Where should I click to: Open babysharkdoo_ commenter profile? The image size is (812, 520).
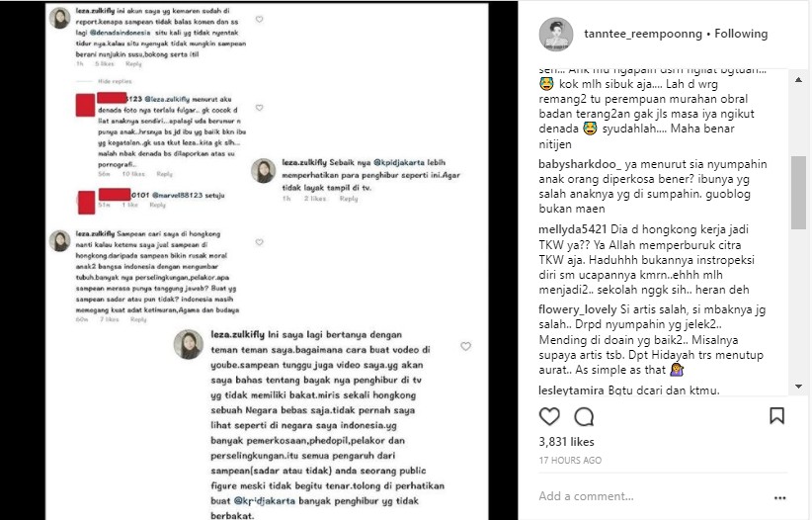click(x=580, y=164)
